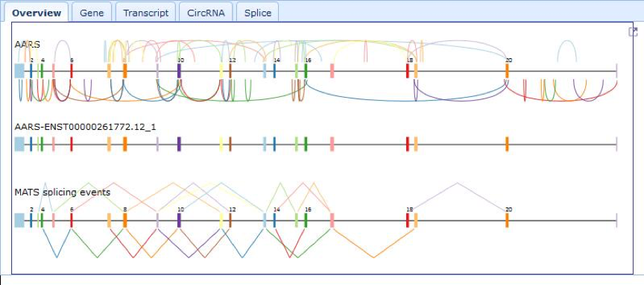This screenshot has width=644, height=285.
Task: Click exon 10 in AARS track
Action: click(179, 71)
